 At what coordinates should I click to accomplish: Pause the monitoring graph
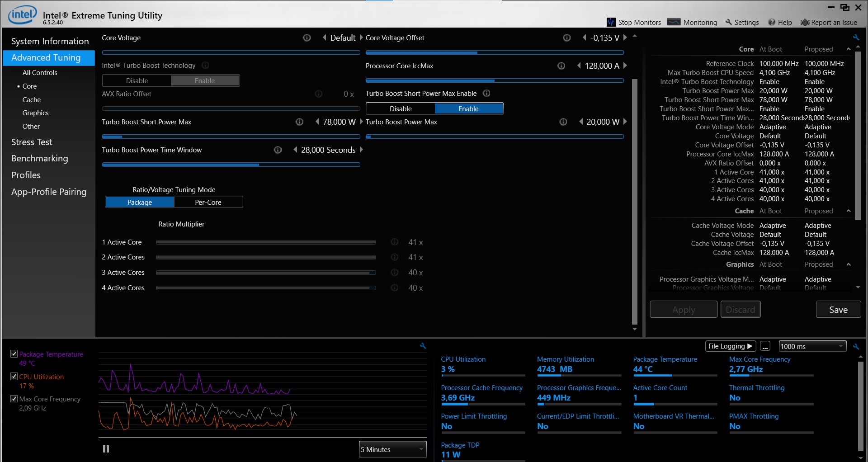(x=106, y=449)
